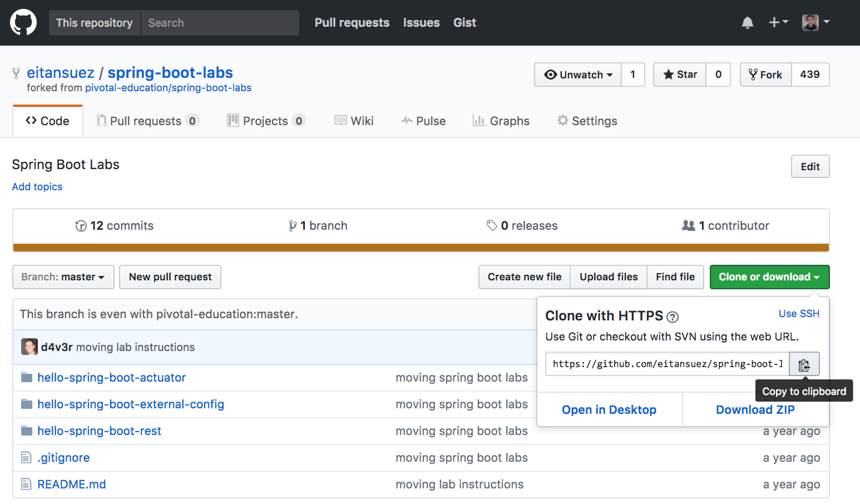Open the notifications bell
This screenshot has height=504, width=860.
pyautogui.click(x=748, y=23)
